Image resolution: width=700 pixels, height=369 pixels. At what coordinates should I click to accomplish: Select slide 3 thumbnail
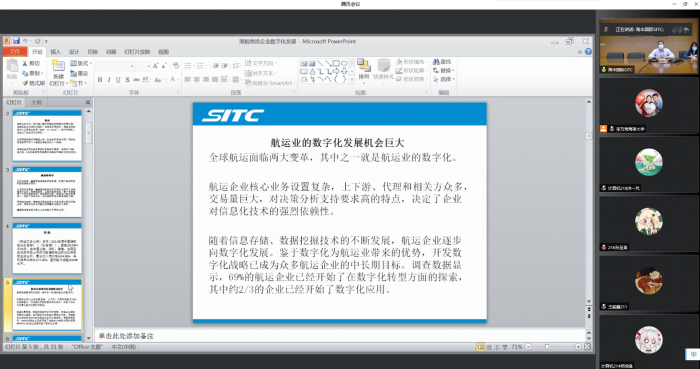[47, 192]
